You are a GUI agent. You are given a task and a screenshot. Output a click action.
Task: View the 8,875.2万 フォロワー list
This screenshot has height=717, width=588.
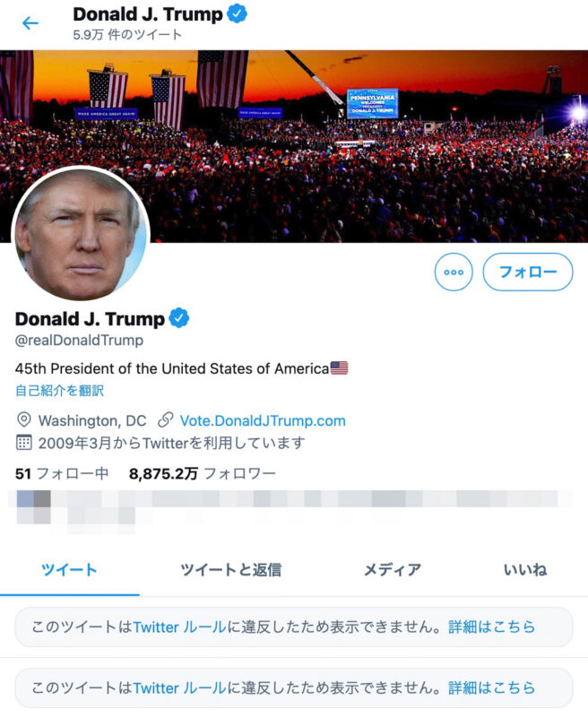202,473
